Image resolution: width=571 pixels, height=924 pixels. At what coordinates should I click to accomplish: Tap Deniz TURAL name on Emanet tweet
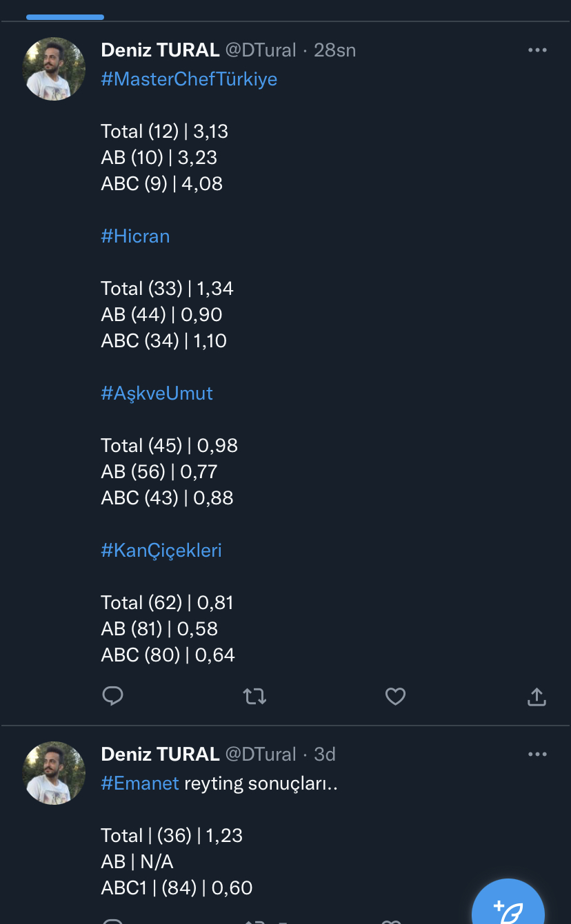click(160, 754)
